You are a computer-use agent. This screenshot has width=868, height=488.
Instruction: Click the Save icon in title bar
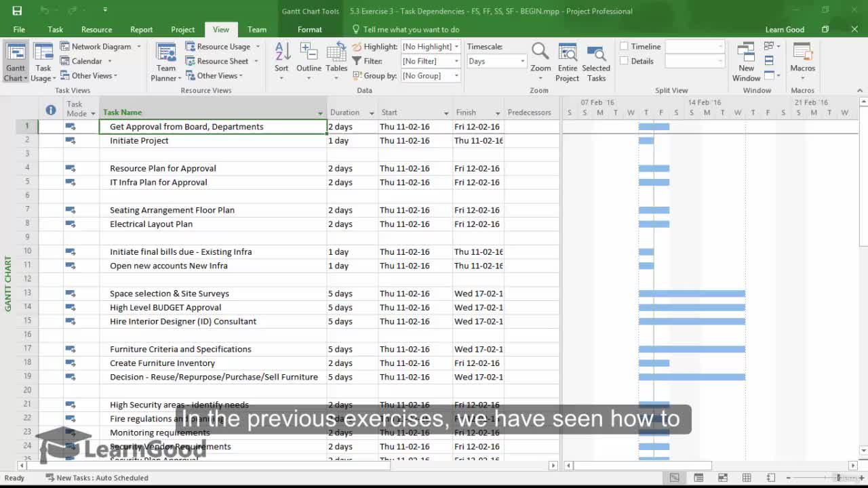tap(17, 11)
